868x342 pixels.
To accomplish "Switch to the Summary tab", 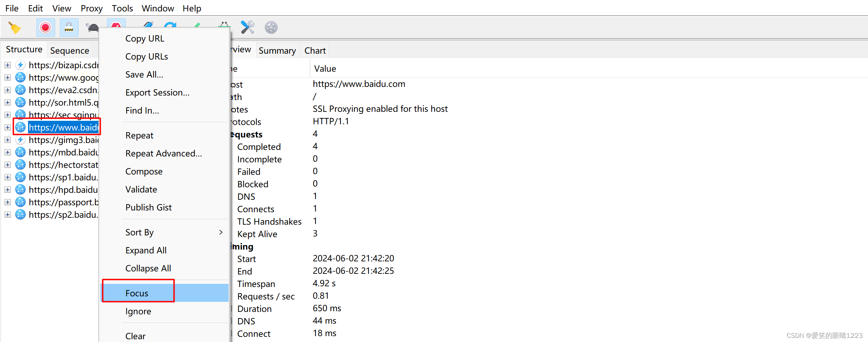I will pyautogui.click(x=277, y=51).
